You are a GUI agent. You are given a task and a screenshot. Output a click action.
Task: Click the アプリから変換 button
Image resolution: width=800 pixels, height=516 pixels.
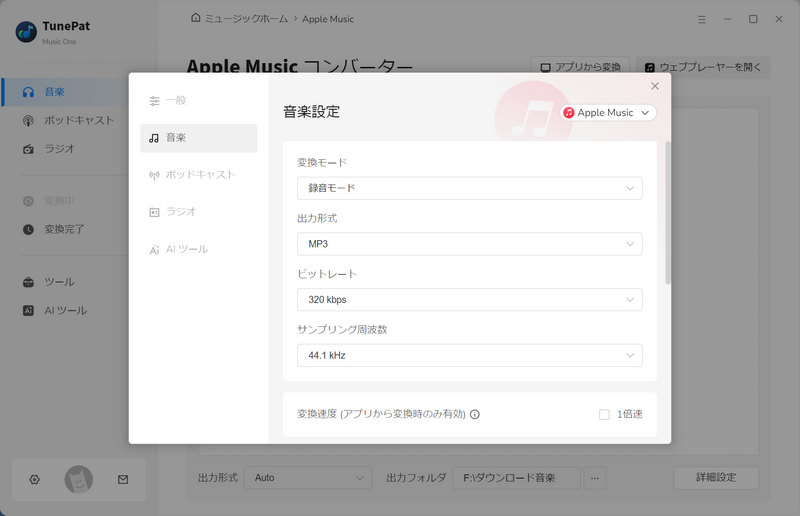pyautogui.click(x=581, y=67)
